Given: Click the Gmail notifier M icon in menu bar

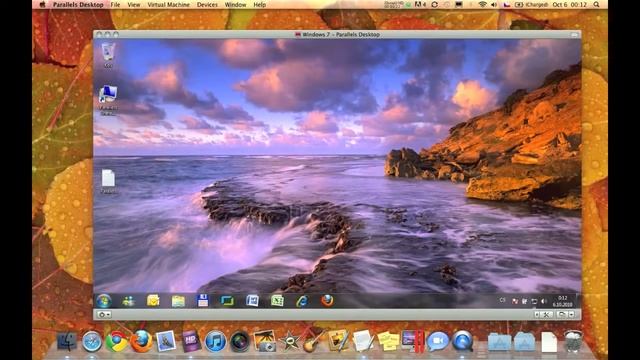Looking at the screenshot, I should [420, 5].
